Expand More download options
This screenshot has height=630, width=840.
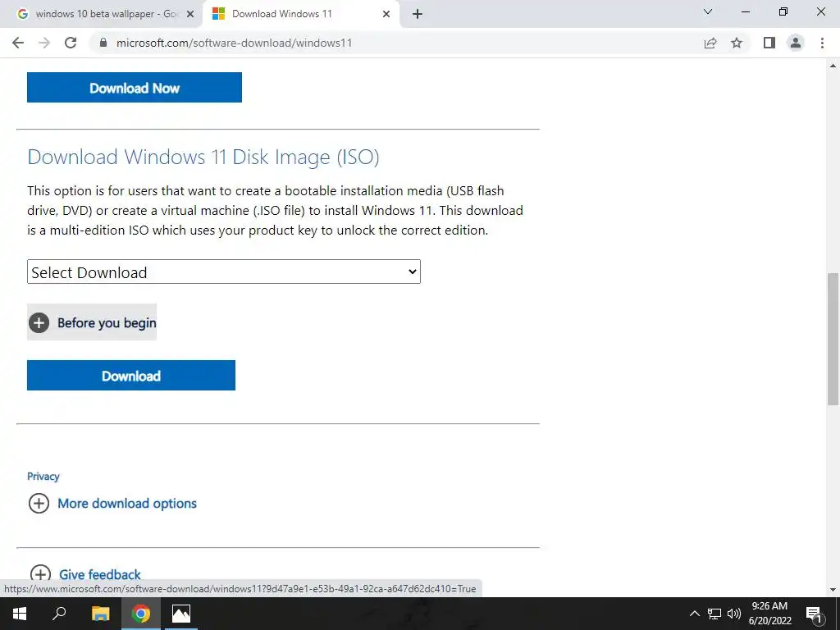[x=112, y=504]
